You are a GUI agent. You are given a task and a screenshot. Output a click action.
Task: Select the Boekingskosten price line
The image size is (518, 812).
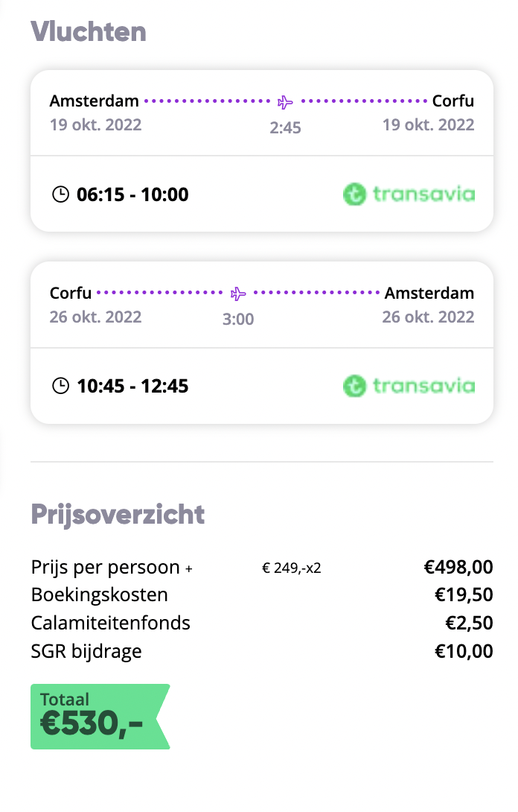click(262, 594)
